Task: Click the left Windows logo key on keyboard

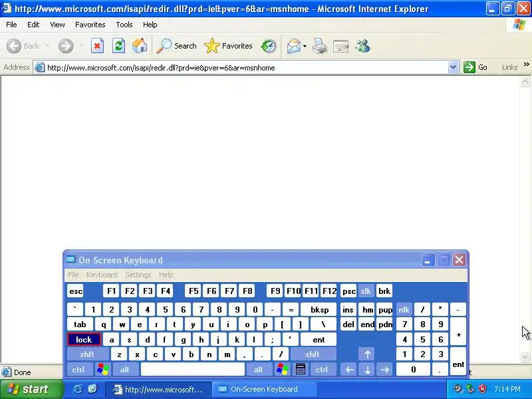Action: click(103, 369)
